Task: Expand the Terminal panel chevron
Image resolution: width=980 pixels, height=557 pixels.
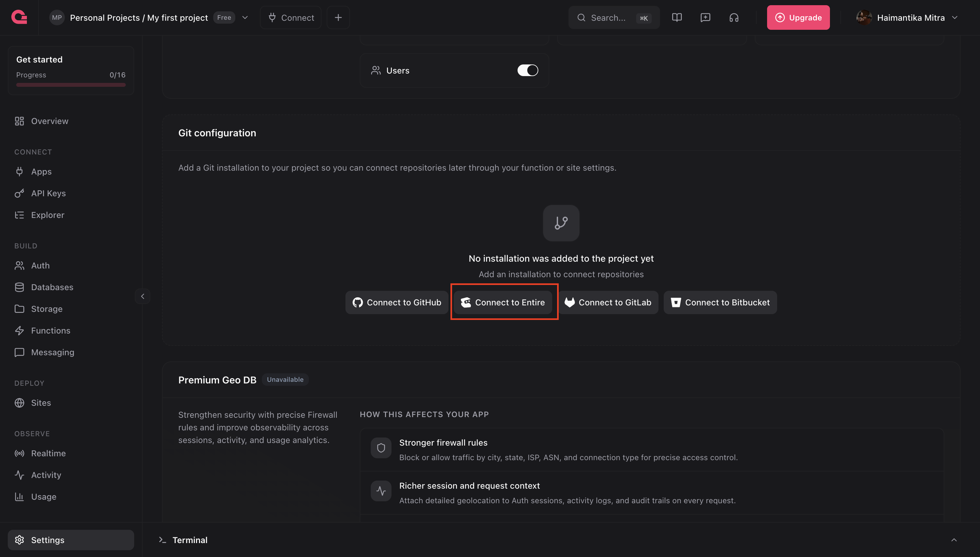Action: point(953,540)
